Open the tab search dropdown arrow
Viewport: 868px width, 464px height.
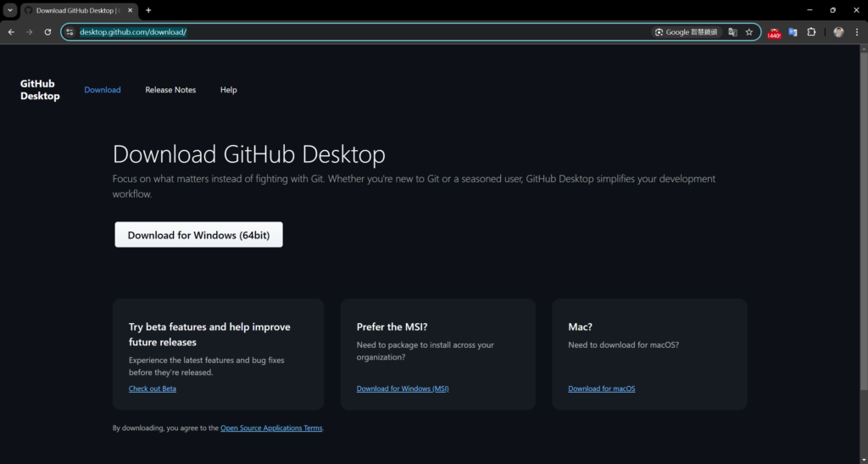pyautogui.click(x=10, y=10)
